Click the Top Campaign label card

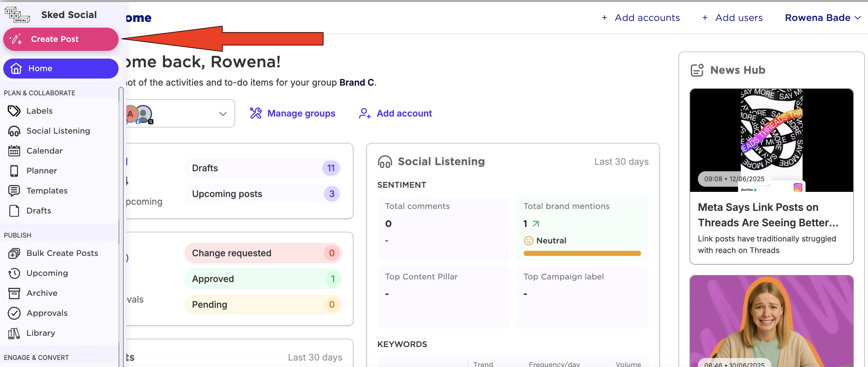click(582, 297)
